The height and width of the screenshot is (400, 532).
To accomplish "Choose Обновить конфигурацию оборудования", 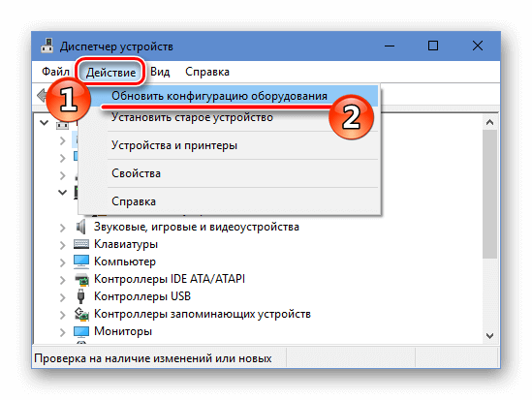I will pyautogui.click(x=229, y=96).
